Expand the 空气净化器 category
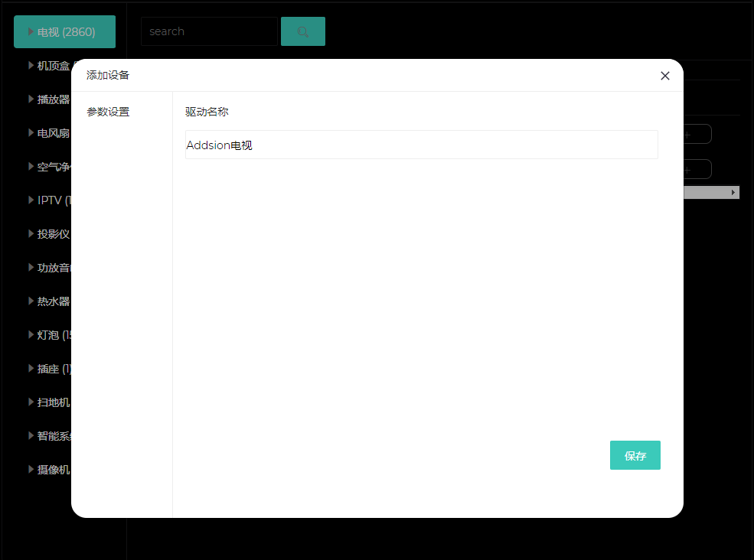Viewport: 754px width, 560px height. (x=50, y=167)
